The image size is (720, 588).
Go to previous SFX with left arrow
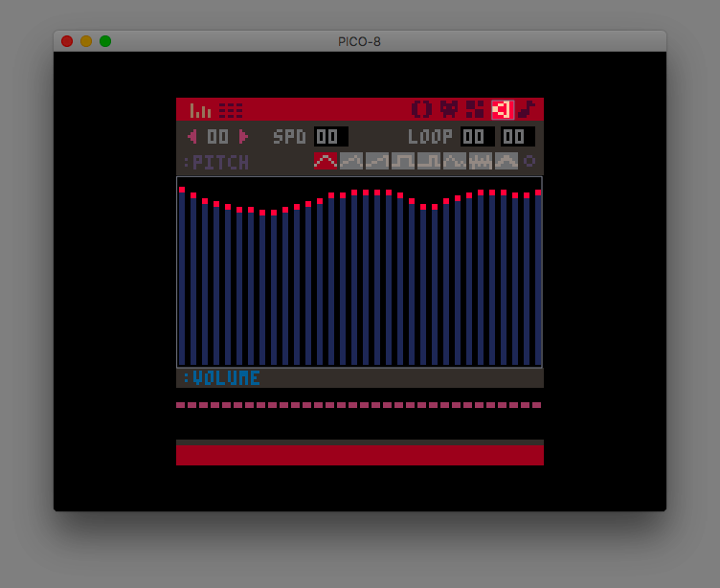click(x=192, y=136)
